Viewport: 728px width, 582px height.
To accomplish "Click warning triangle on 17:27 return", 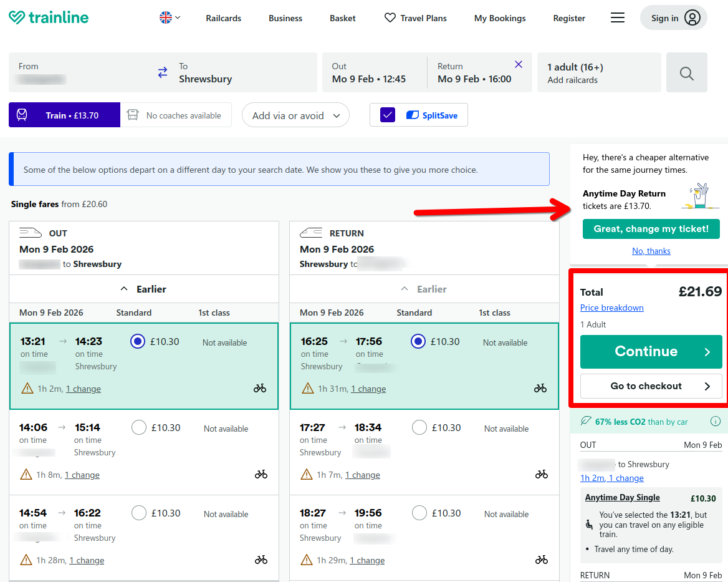I will point(307,474).
